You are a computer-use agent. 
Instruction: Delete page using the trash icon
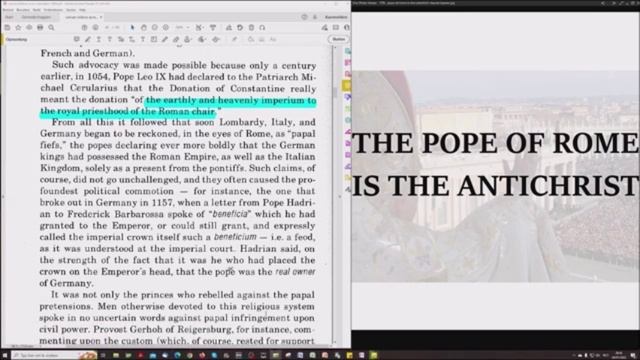click(x=251, y=27)
